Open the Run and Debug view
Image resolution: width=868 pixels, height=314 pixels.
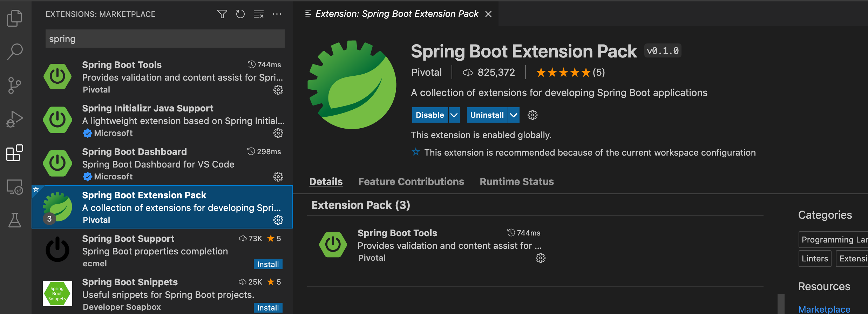pyautogui.click(x=15, y=119)
